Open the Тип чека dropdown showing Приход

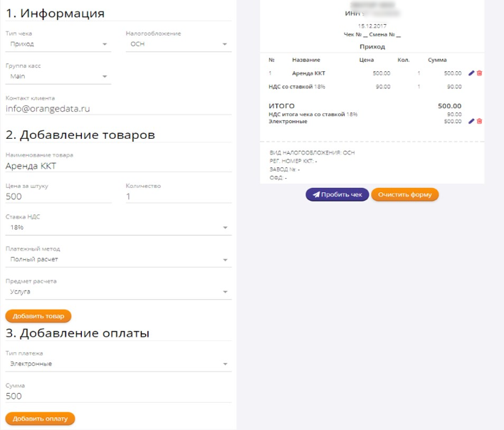tap(58, 44)
